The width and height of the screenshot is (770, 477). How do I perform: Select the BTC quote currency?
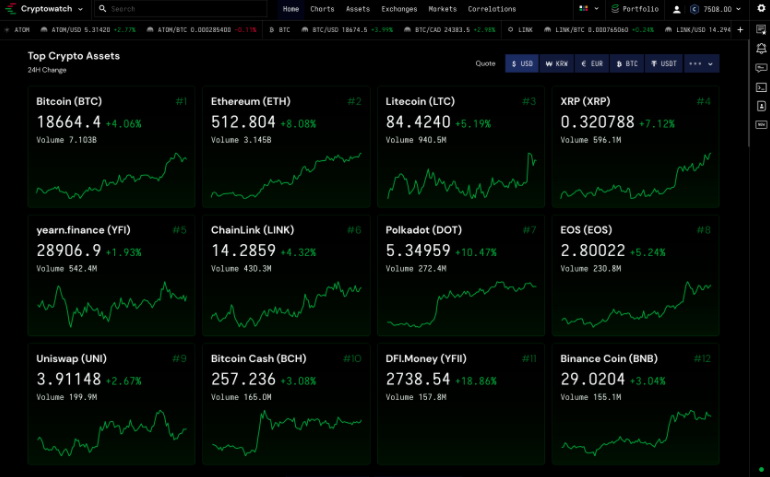pyautogui.click(x=627, y=63)
